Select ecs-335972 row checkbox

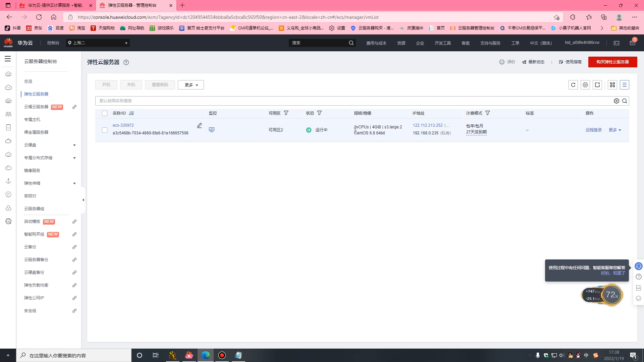105,130
